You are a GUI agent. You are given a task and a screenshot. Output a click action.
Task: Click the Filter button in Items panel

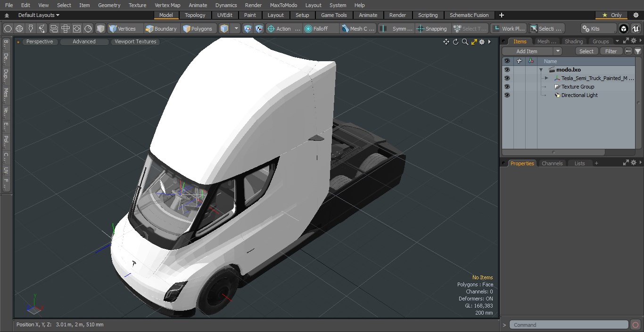tap(611, 51)
